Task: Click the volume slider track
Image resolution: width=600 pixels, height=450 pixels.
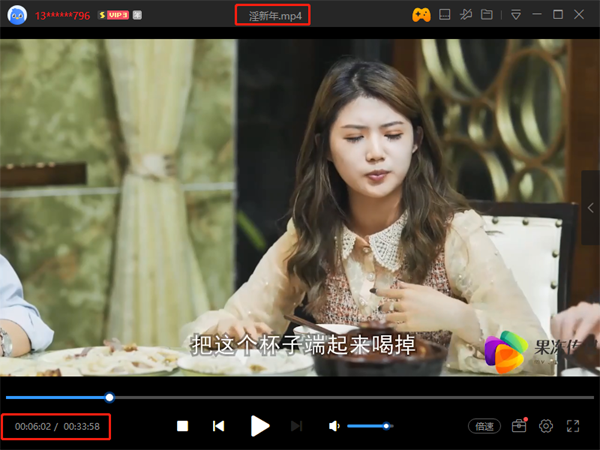Action: [x=370, y=426]
